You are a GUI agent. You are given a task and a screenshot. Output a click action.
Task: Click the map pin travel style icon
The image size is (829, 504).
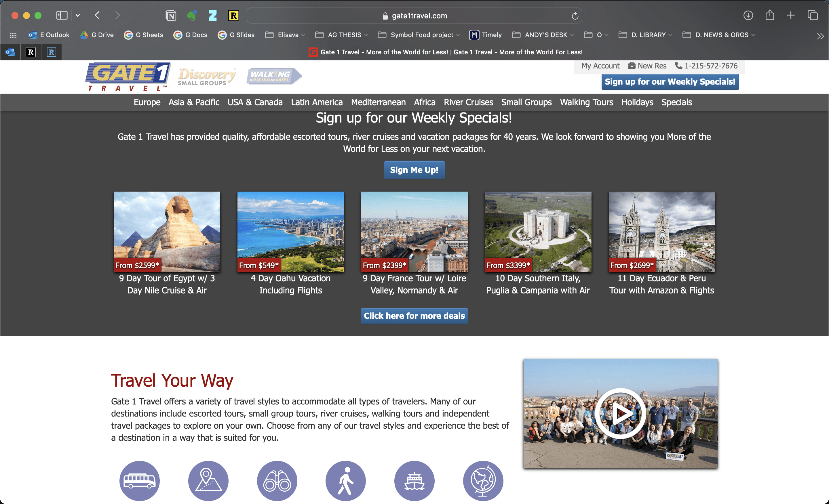pyautogui.click(x=208, y=481)
